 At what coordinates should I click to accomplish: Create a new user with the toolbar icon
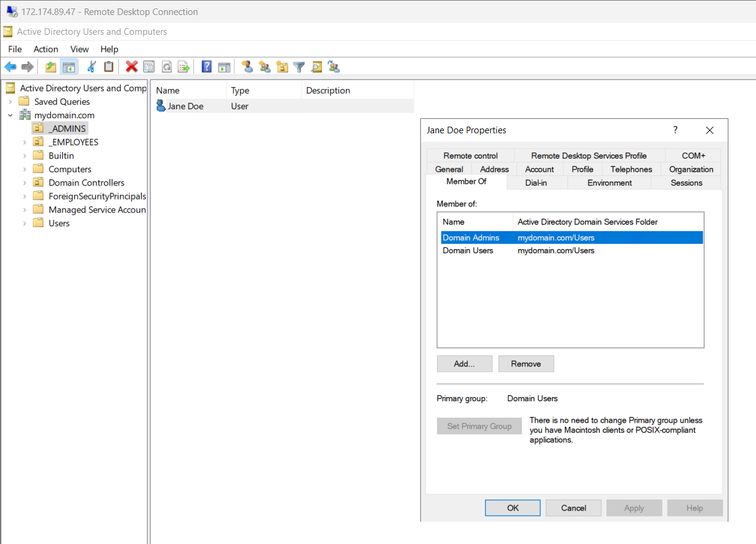[x=247, y=66]
